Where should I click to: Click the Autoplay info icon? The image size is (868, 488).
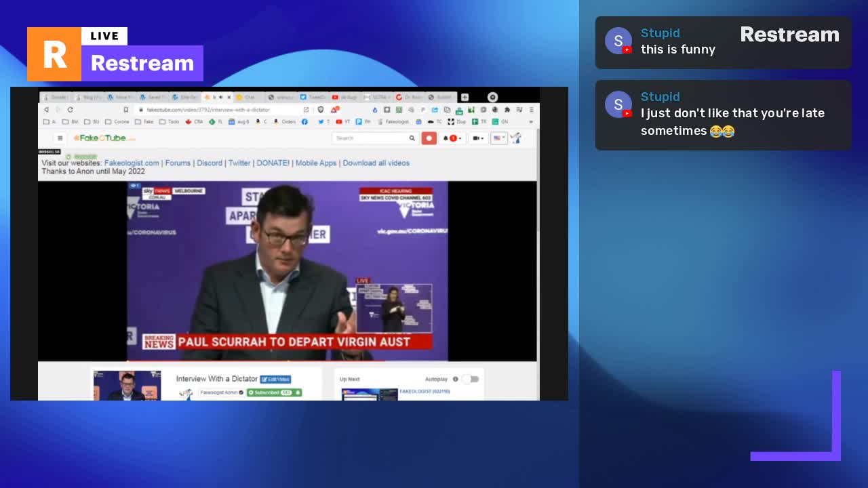(455, 380)
